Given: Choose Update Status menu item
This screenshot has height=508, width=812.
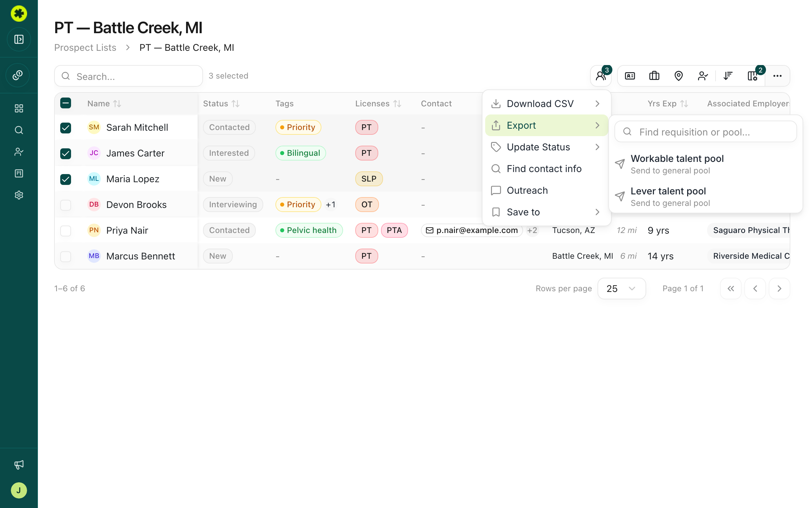Looking at the screenshot, I should [x=547, y=147].
